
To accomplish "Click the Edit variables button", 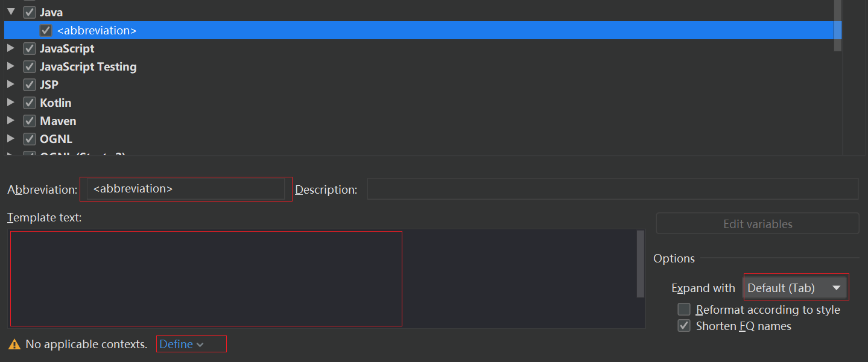I will 758,224.
